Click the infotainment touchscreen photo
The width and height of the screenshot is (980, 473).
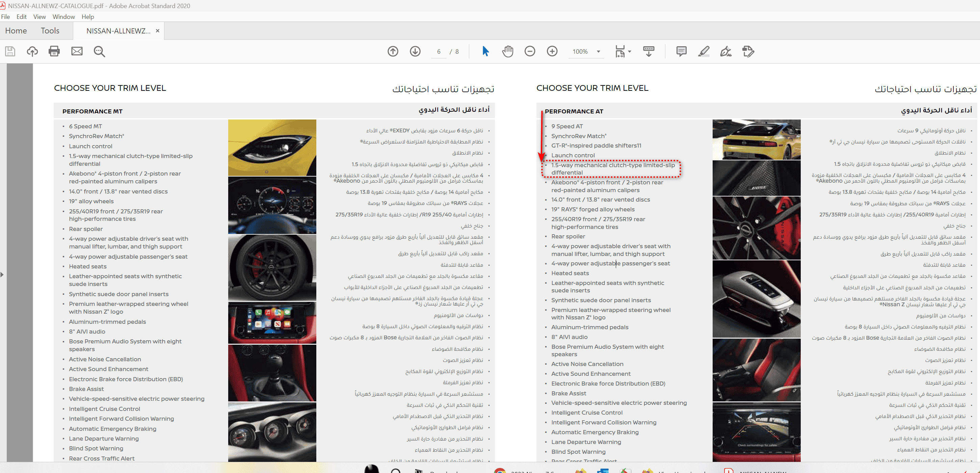point(272,322)
